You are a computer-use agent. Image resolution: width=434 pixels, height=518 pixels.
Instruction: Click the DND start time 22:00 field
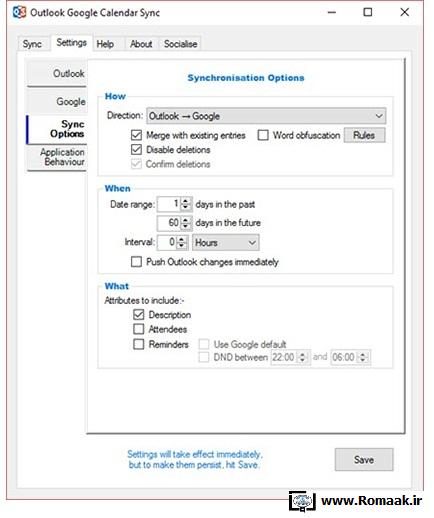[284, 357]
